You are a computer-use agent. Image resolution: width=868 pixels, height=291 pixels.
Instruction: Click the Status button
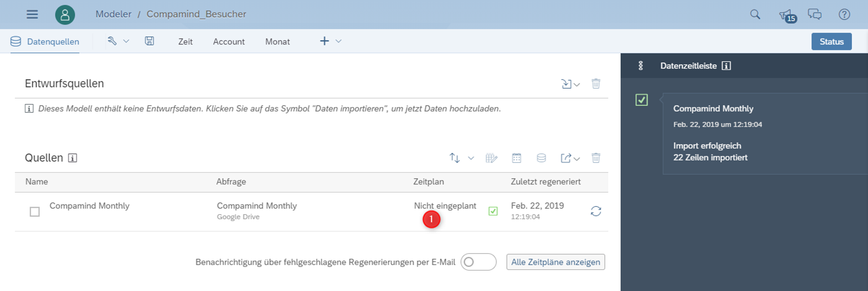pyautogui.click(x=831, y=41)
